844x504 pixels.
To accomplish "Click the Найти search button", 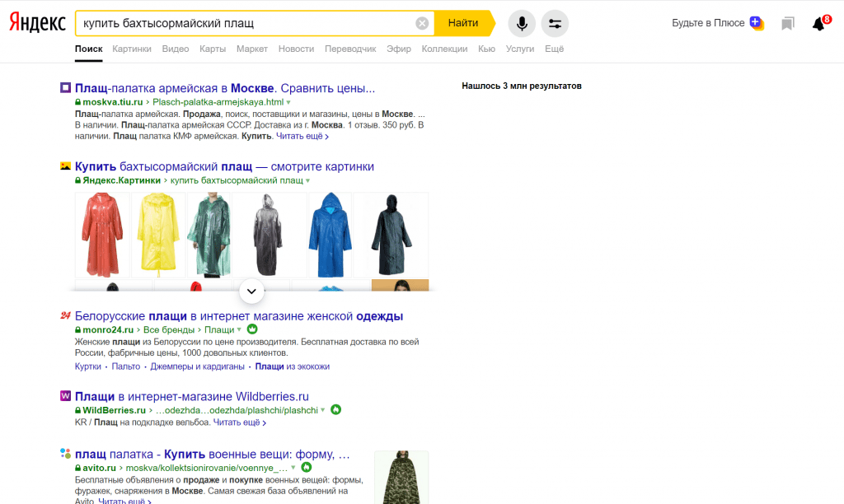I will (x=463, y=23).
